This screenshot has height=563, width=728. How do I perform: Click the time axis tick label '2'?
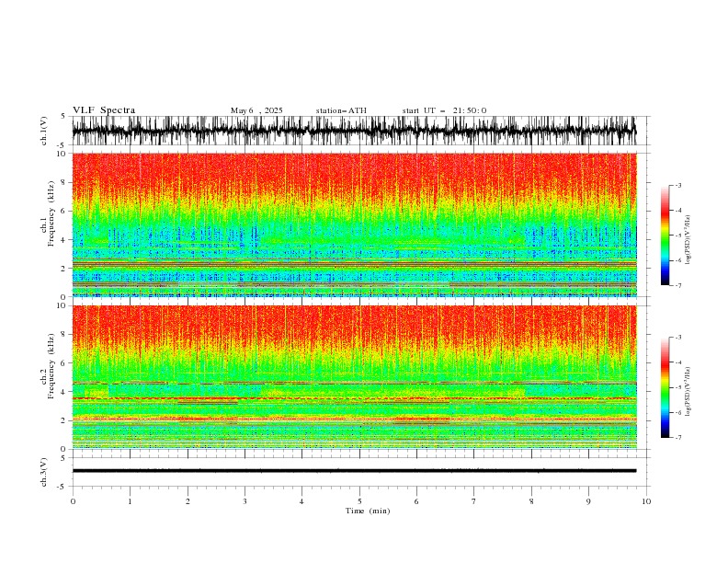(x=188, y=501)
